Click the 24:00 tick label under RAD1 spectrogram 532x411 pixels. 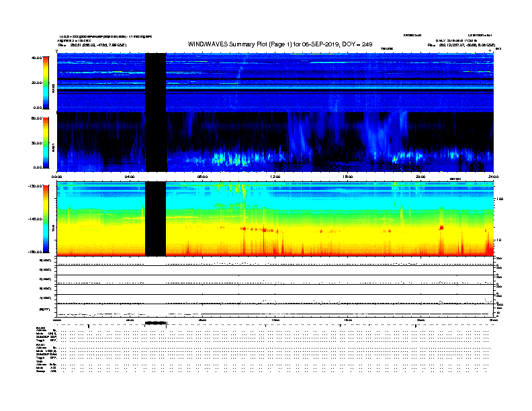point(493,177)
